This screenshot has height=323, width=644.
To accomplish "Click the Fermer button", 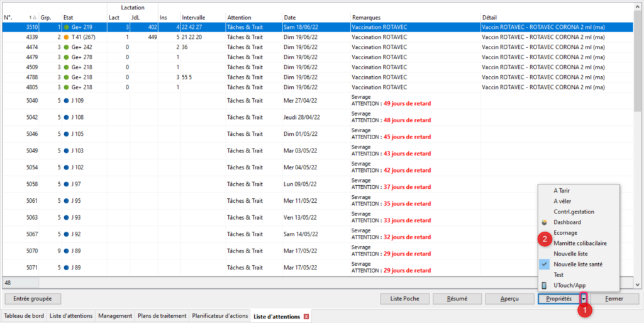I will pyautogui.click(x=613, y=298).
